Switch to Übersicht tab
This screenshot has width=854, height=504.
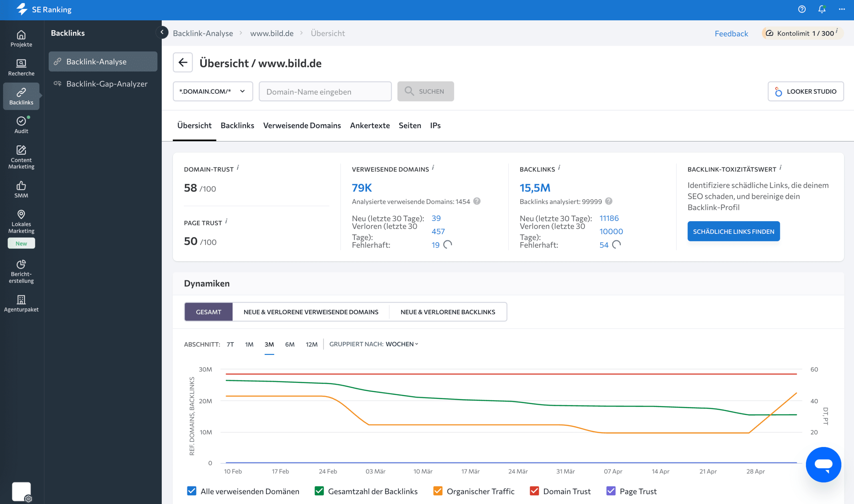tap(194, 125)
